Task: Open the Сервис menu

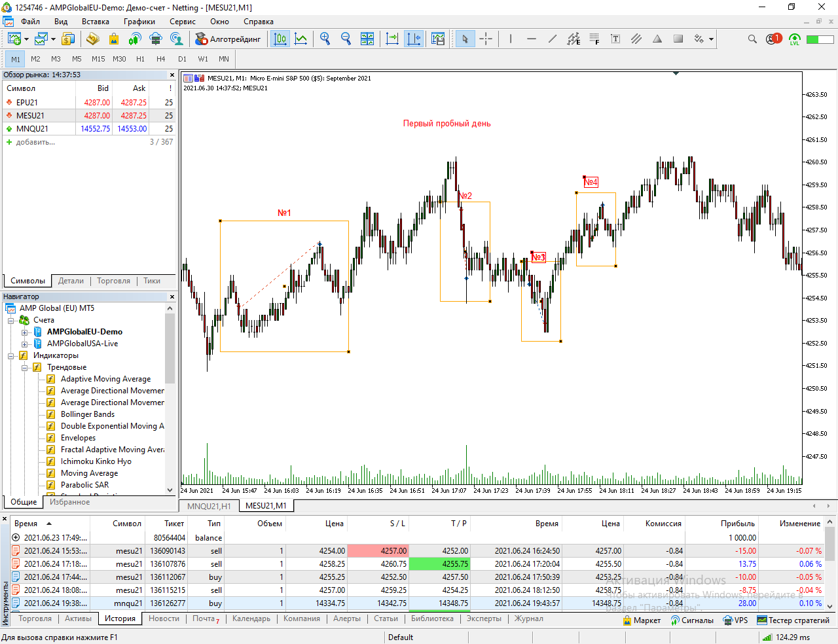Action: point(183,22)
